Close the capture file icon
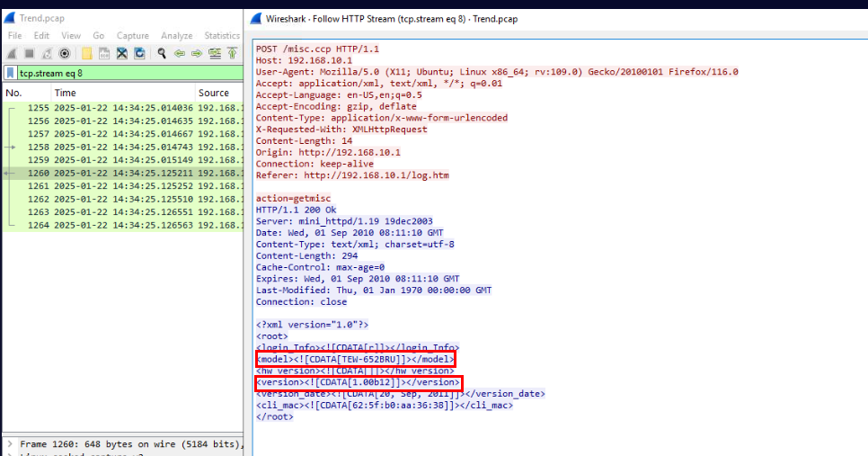This screenshot has height=456, width=868. click(122, 54)
